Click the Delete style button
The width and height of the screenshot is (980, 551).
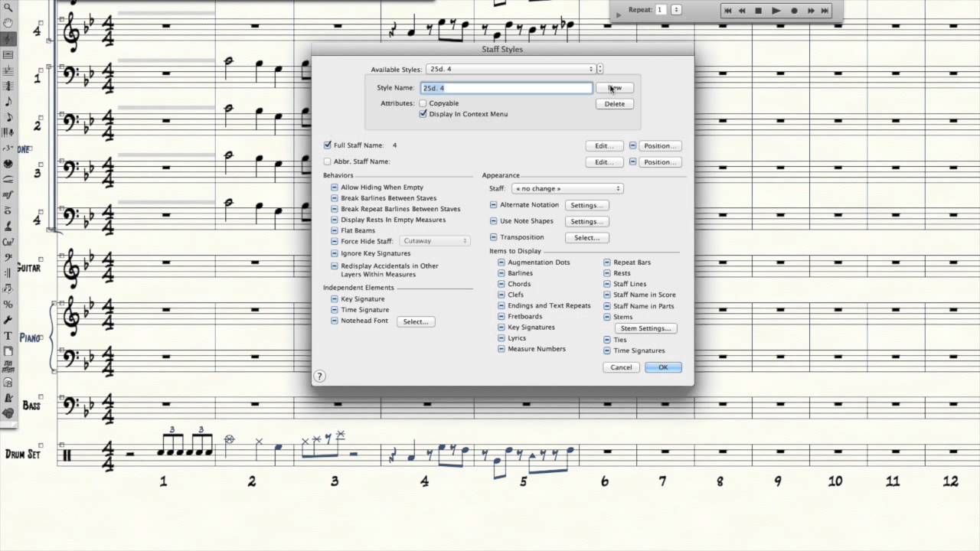[615, 104]
